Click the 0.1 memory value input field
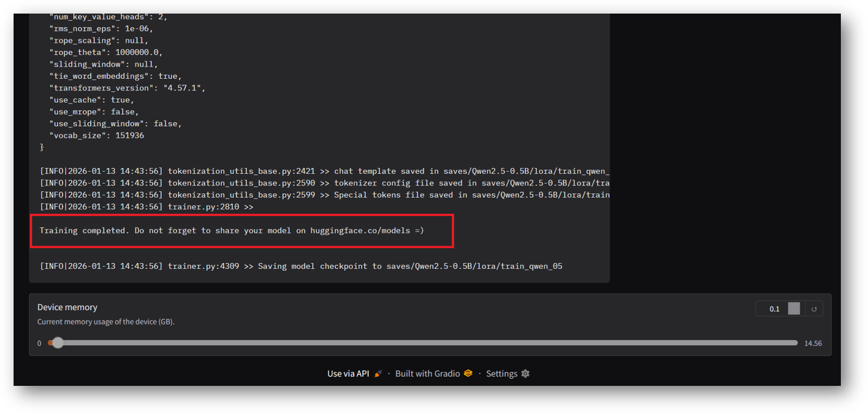Screen dimensions: 868x413 [773, 308]
